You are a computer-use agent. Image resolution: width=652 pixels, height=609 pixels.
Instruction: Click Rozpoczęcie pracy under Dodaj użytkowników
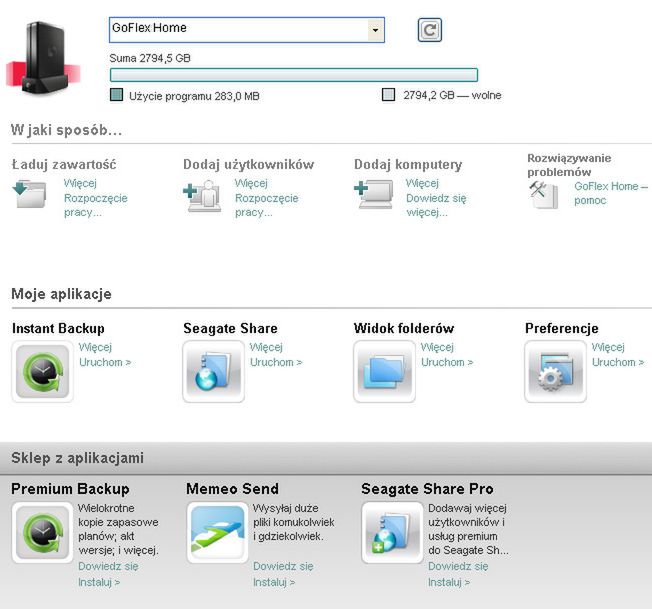click(x=267, y=205)
